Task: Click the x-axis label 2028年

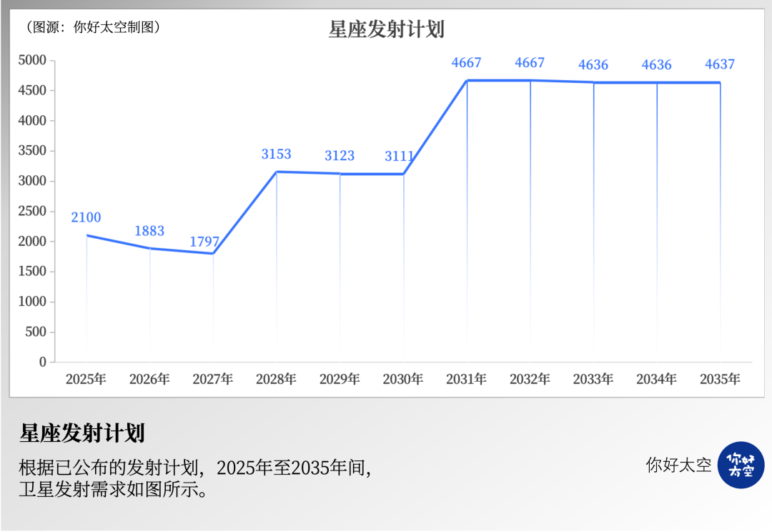Action: 276,379
